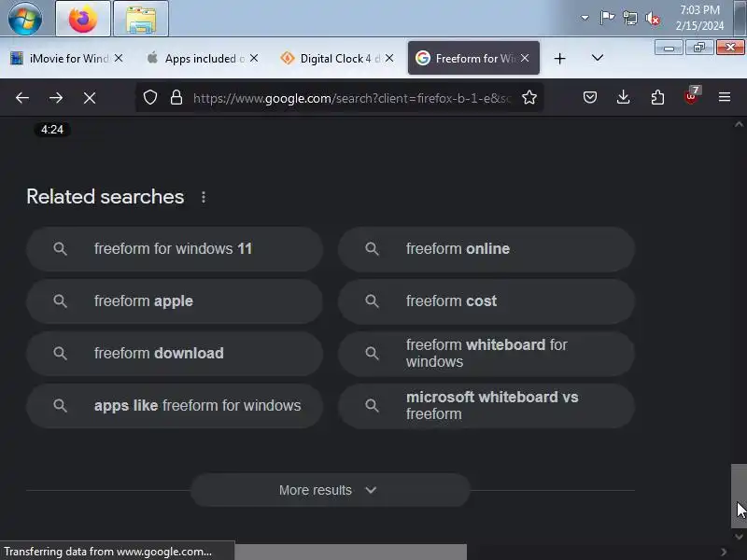Save page to Pocket
The height and width of the screenshot is (560, 747).
coord(590,98)
